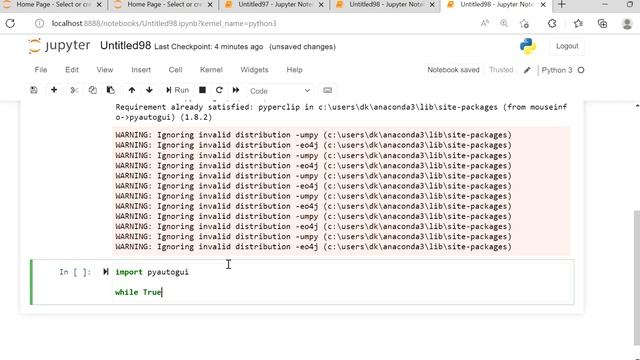Open the Insert menu

(x=141, y=70)
